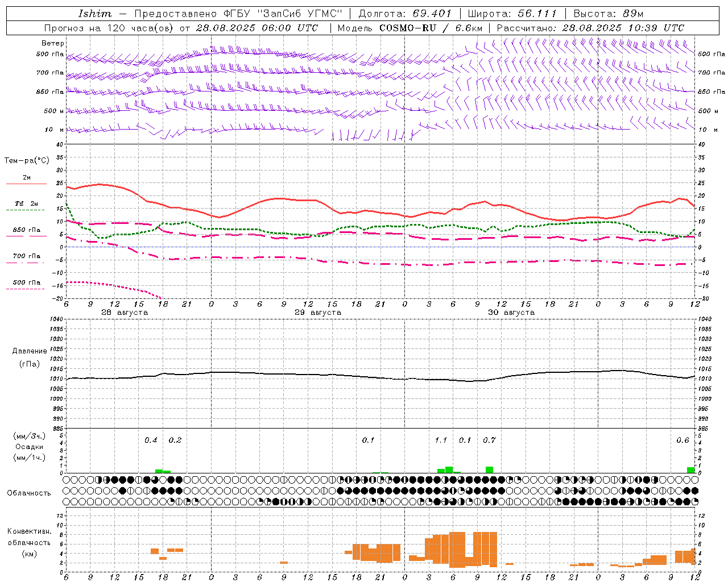Click the precipitation amount "0.4"

(151, 440)
